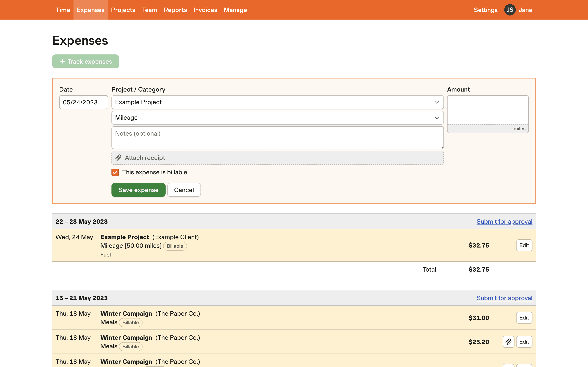
Task: Click the plus icon on Track expenses
Action: click(62, 61)
